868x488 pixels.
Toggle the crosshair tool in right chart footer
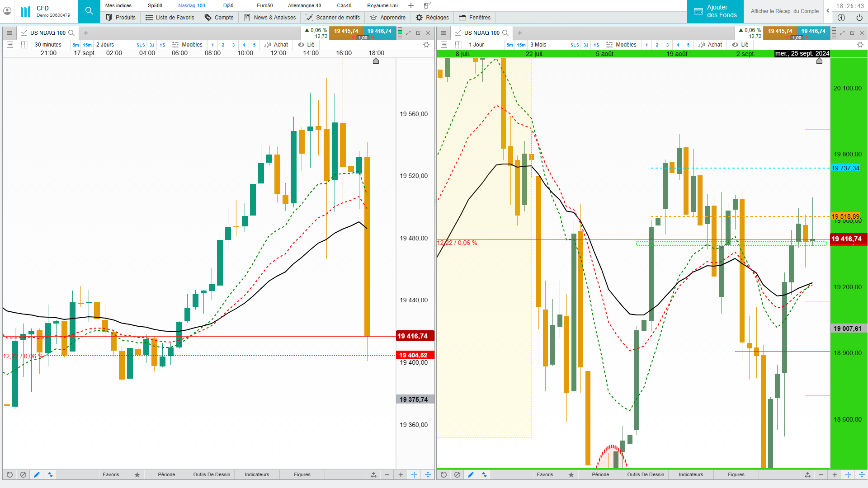[848, 474]
